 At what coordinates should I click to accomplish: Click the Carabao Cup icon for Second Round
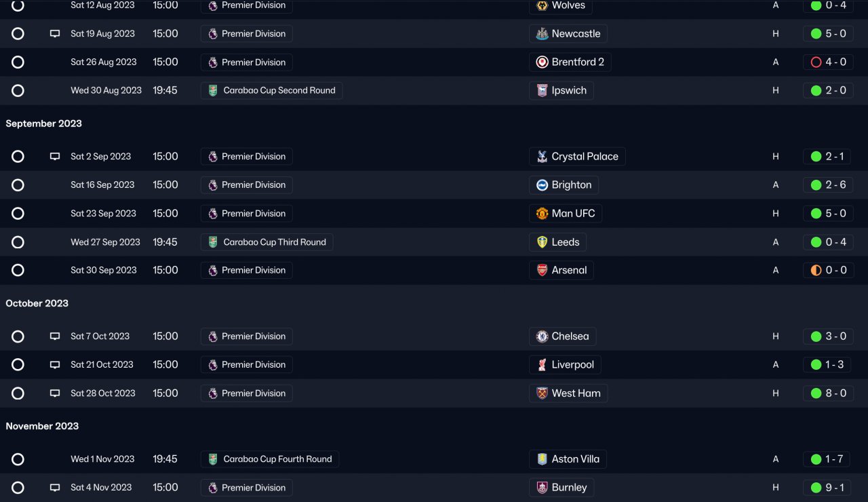tap(213, 90)
